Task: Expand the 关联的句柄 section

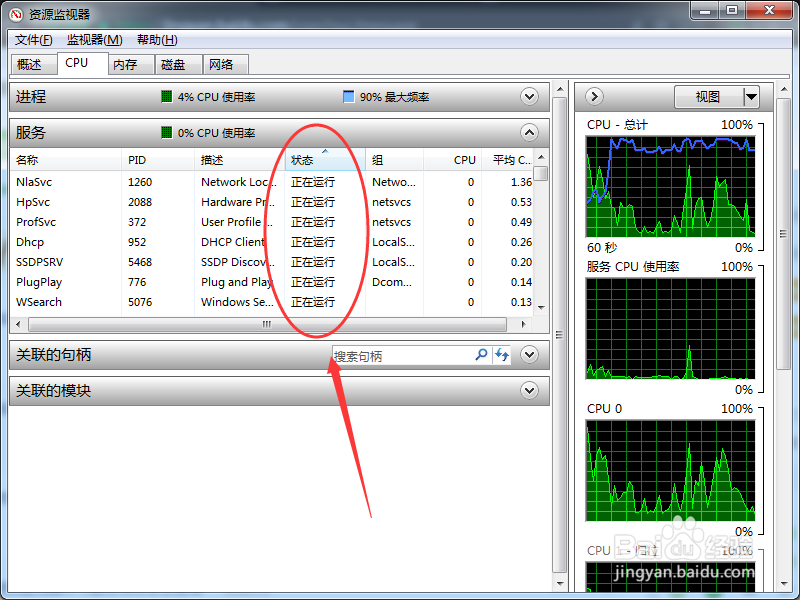Action: point(530,355)
